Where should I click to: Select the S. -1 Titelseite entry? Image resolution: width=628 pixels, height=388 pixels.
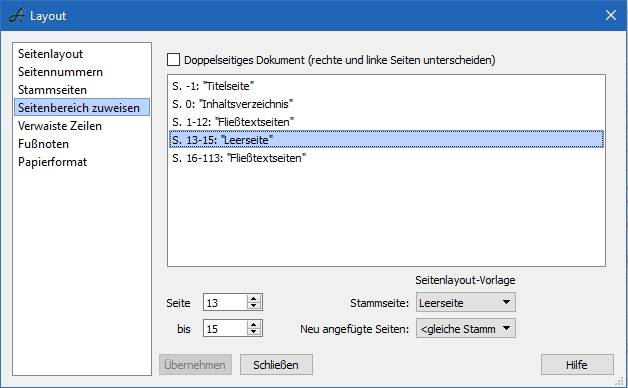[386, 86]
